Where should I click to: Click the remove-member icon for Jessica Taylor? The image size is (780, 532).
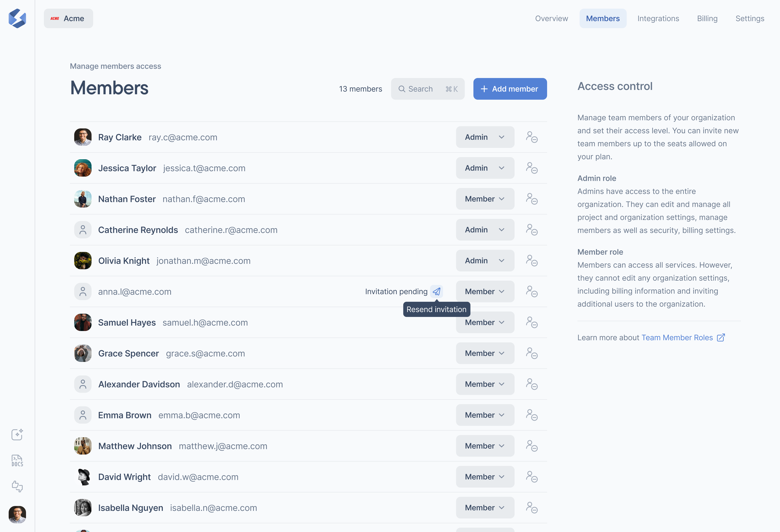532,168
